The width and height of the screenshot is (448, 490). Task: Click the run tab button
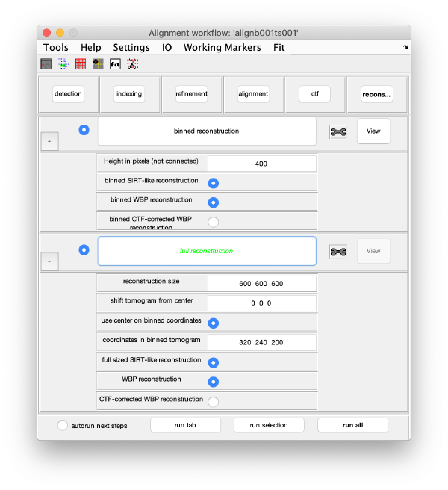click(x=185, y=425)
